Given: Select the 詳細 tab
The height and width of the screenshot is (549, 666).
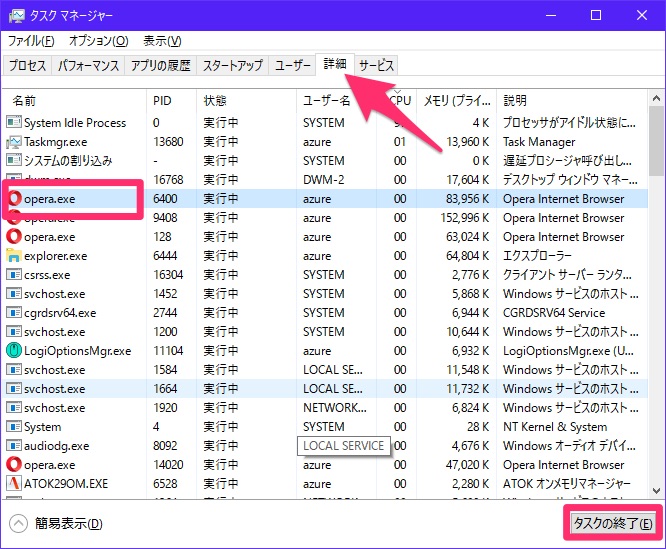Looking at the screenshot, I should point(335,64).
